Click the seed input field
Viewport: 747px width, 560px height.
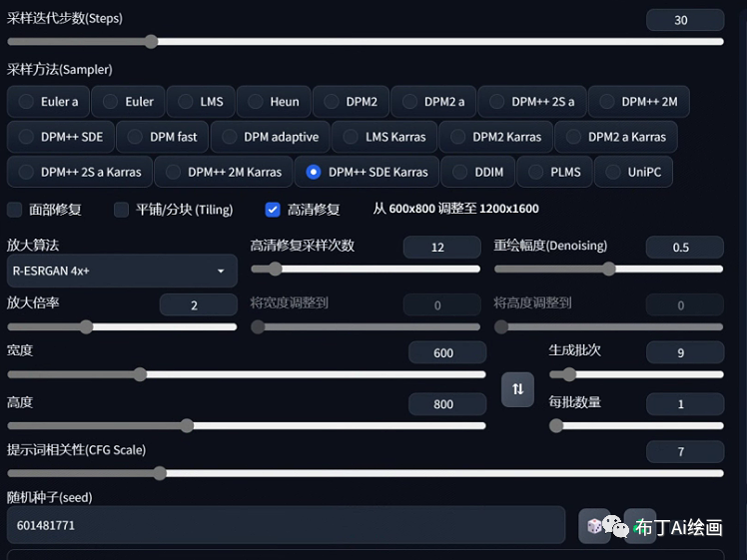click(285, 525)
